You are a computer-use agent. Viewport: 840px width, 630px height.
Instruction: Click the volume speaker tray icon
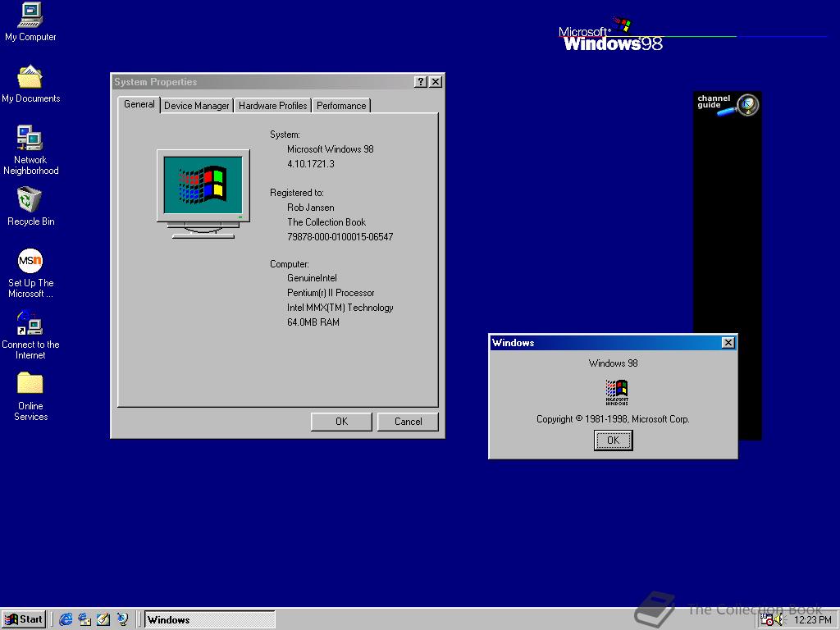pos(779,620)
